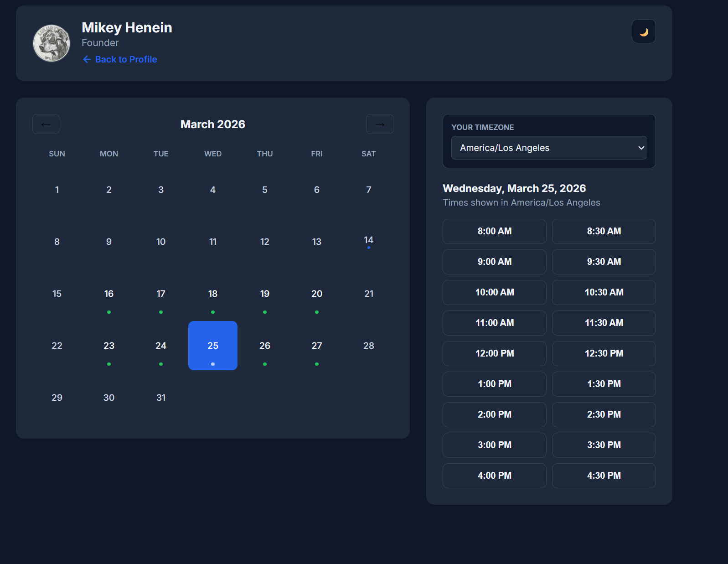The height and width of the screenshot is (564, 728).
Task: Follow the Back to Profile link
Action: point(119,59)
